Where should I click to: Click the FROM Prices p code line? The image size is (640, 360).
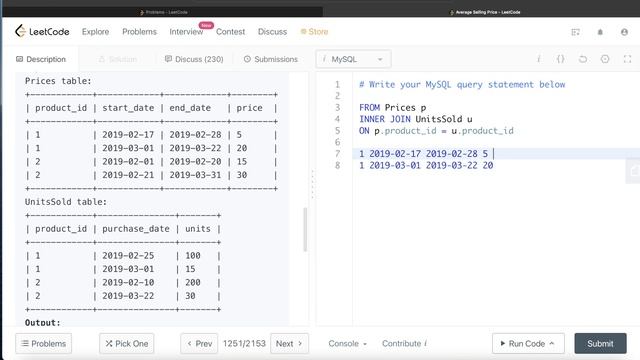tap(392, 108)
